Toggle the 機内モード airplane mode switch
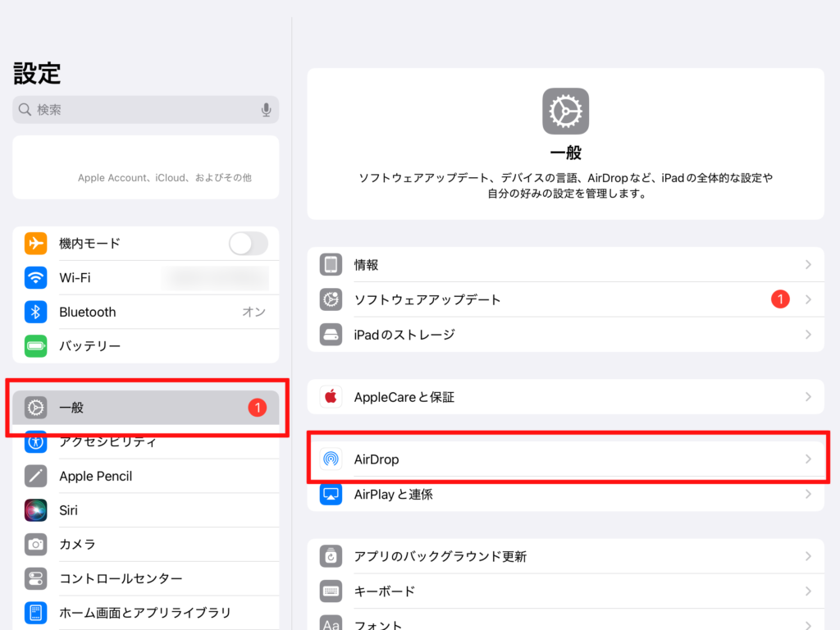Screen dimensions: 840x630 (x=248, y=244)
